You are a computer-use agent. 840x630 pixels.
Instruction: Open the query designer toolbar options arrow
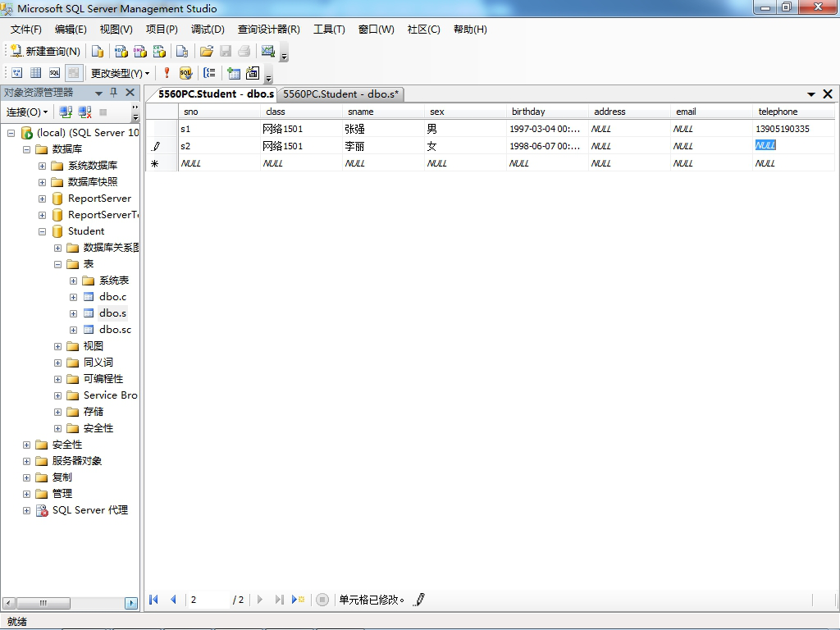[x=269, y=75]
